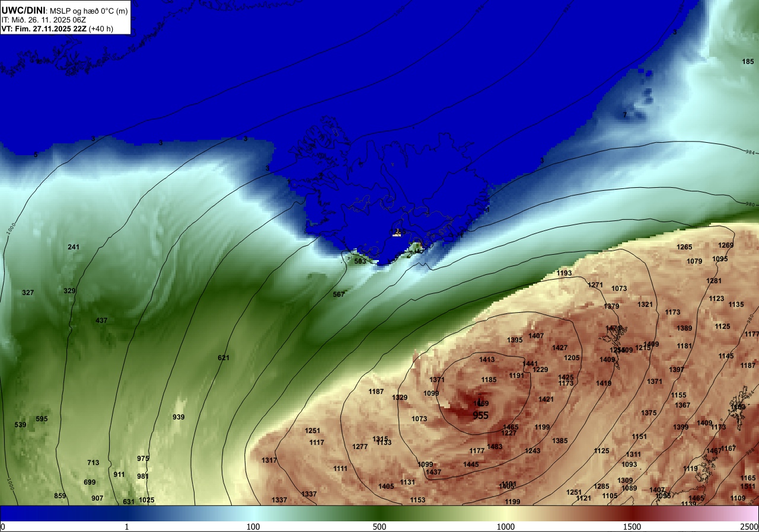Viewport: 759px width, 532px height.
Task: Click the UWC/DINI map title
Action: coord(23,10)
